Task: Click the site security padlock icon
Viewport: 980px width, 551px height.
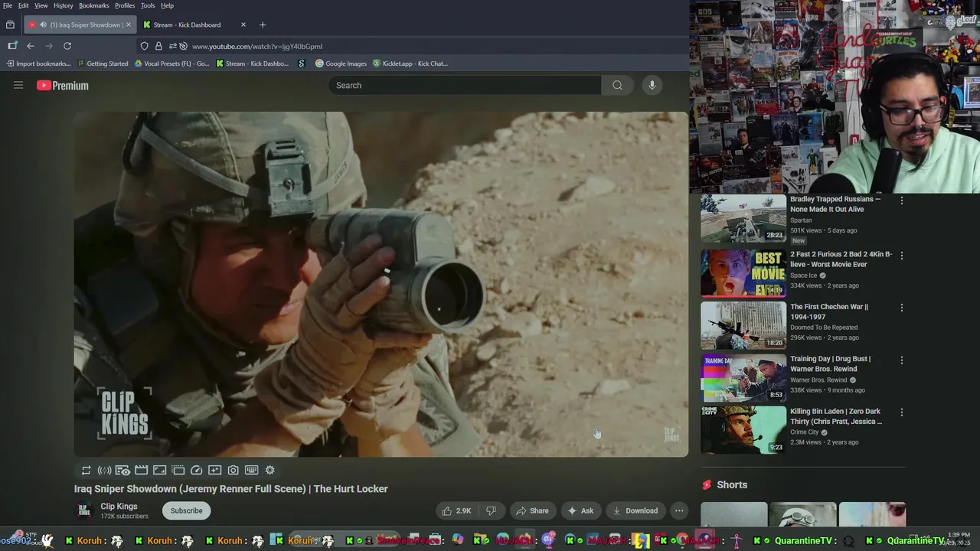Action: click(x=158, y=46)
